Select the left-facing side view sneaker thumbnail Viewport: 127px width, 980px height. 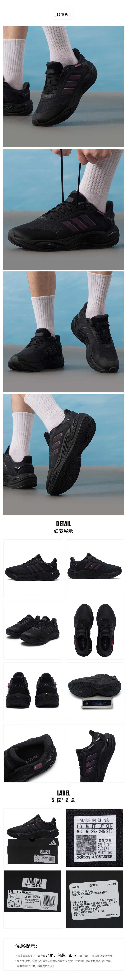pyautogui.click(x=33, y=568)
